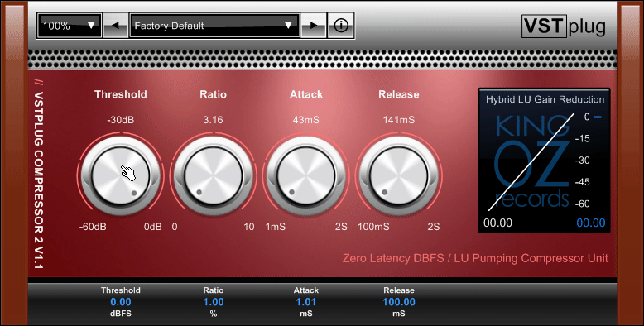Click the 43mS attack value label

[306, 120]
